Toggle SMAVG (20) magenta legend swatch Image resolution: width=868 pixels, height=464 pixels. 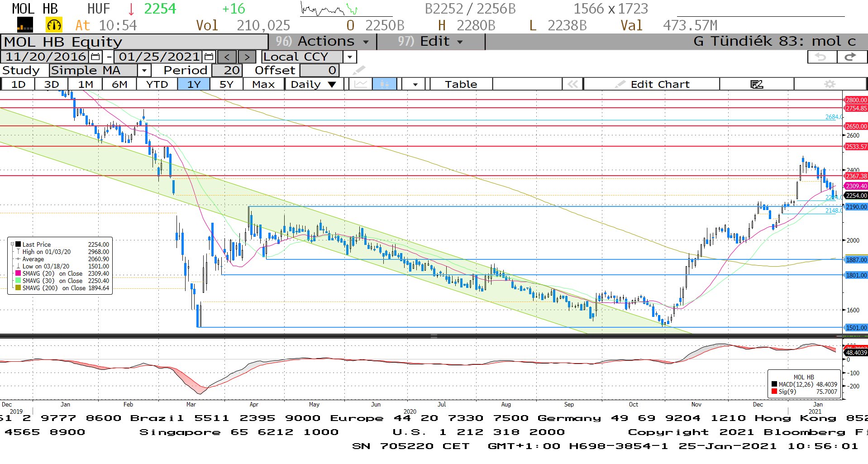point(19,273)
